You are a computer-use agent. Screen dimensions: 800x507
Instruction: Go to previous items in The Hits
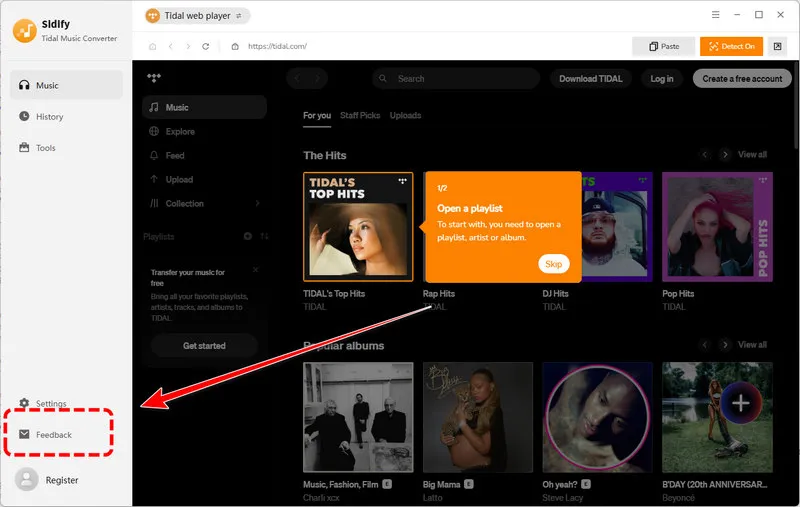point(705,155)
